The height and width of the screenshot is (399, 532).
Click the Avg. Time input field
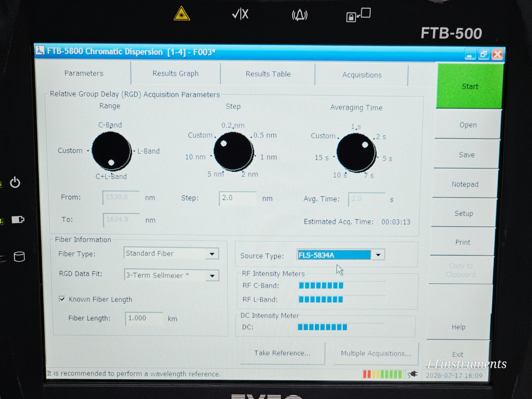(367, 199)
